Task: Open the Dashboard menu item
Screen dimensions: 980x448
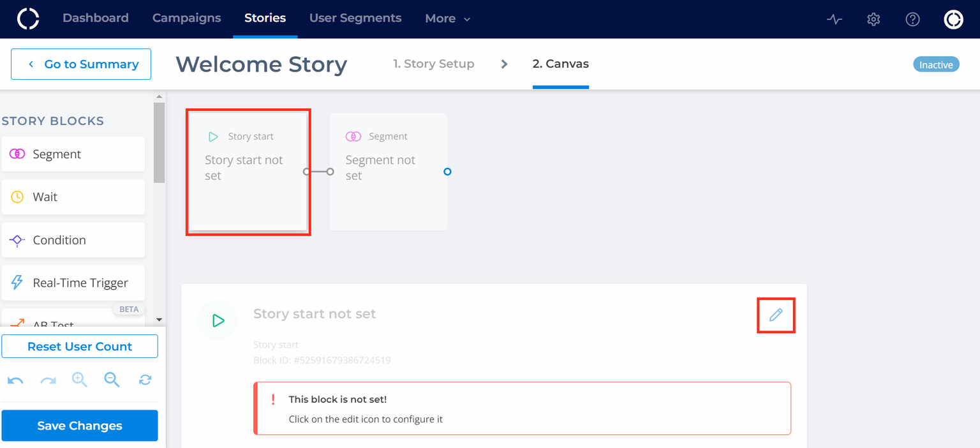Action: pyautogui.click(x=96, y=18)
